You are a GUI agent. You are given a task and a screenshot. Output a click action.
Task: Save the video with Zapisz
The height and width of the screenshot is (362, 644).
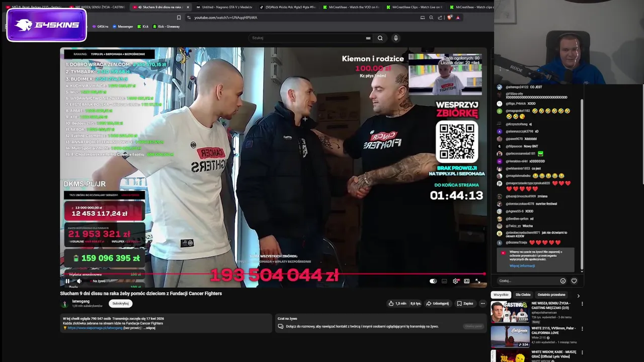[x=465, y=303]
